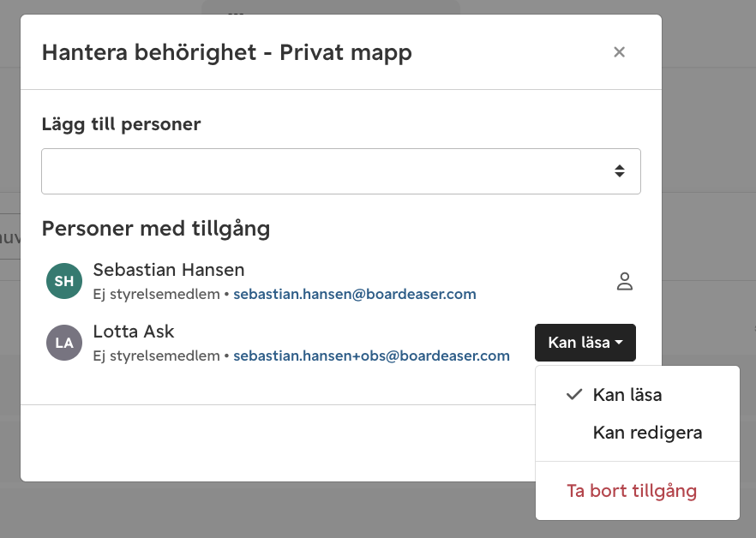Close the Hantera behörighet dialog

pos(619,52)
